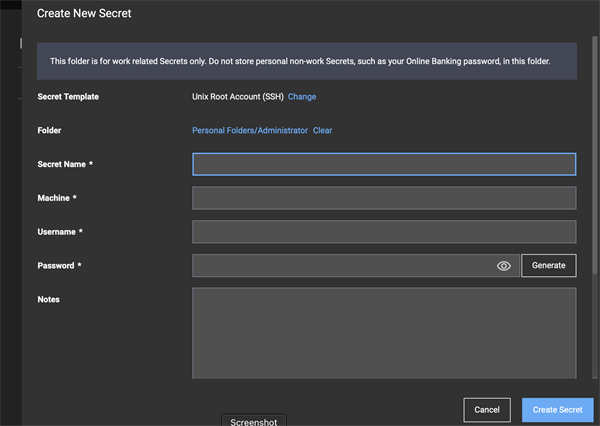Clear the selected folder
Viewport: 600px width, 426px height.
pos(323,131)
